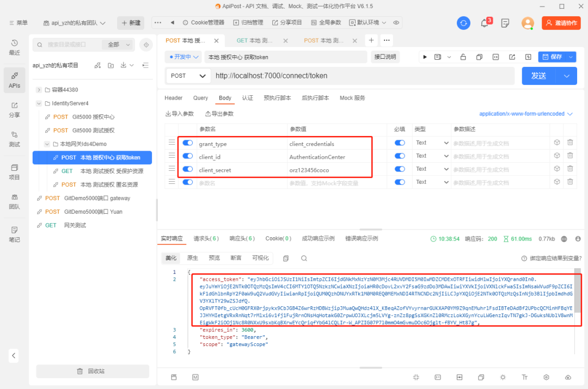Click the share export icon in request toolbar
The image size is (588, 389).
pyautogui.click(x=512, y=57)
